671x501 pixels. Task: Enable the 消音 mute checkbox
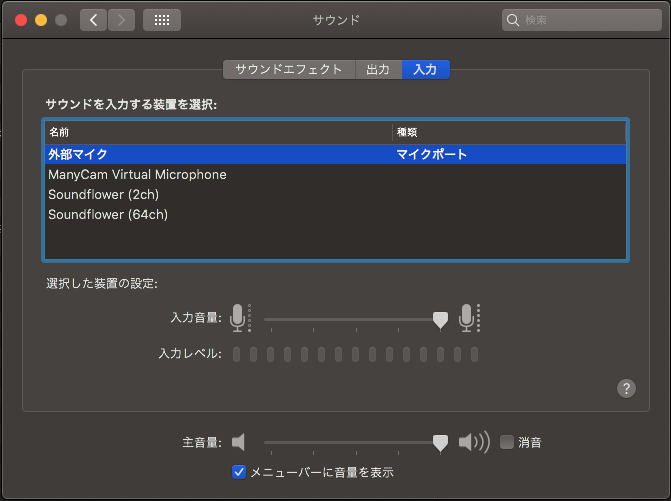[x=507, y=442]
